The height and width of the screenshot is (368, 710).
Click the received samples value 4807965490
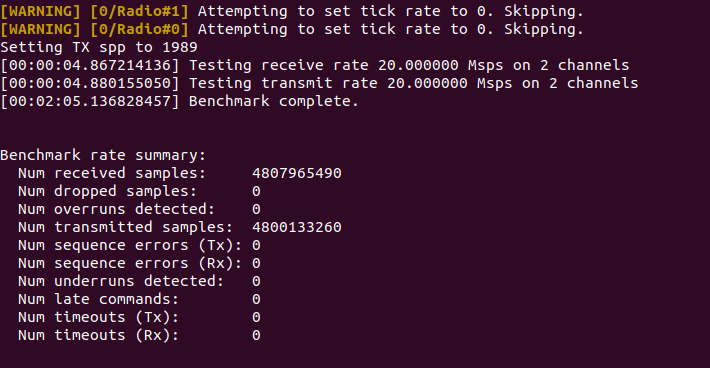[297, 173]
